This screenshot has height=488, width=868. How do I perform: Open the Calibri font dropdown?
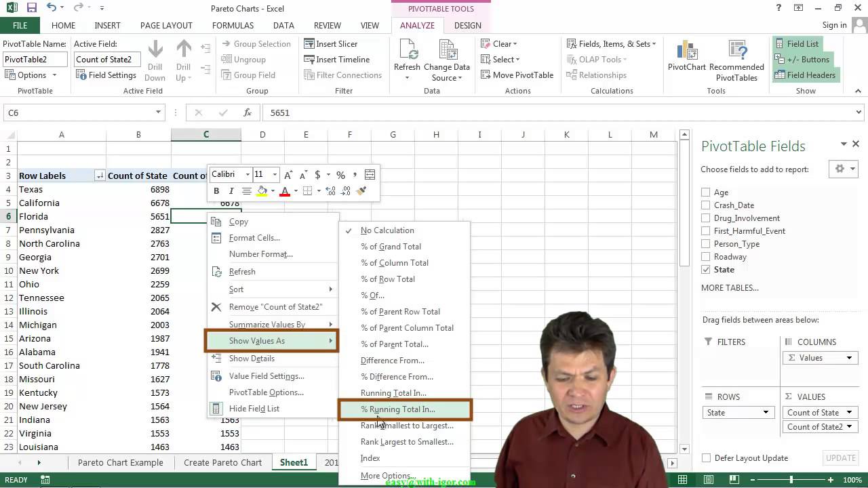[248, 175]
